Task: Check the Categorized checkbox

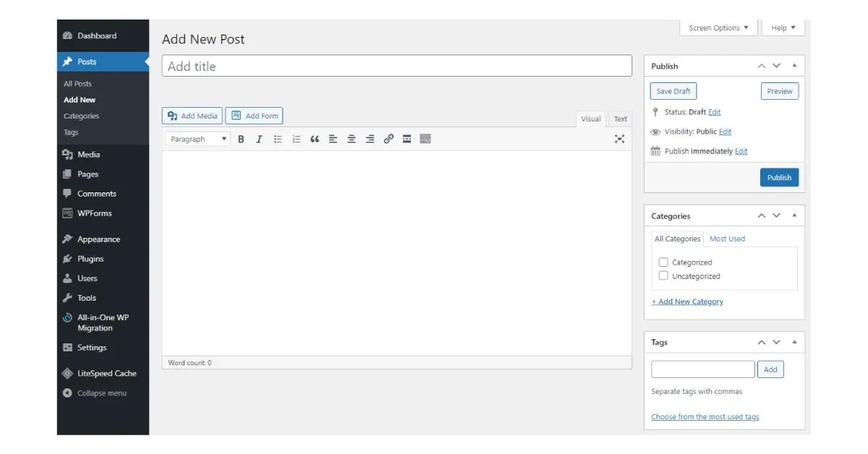Action: (x=663, y=262)
